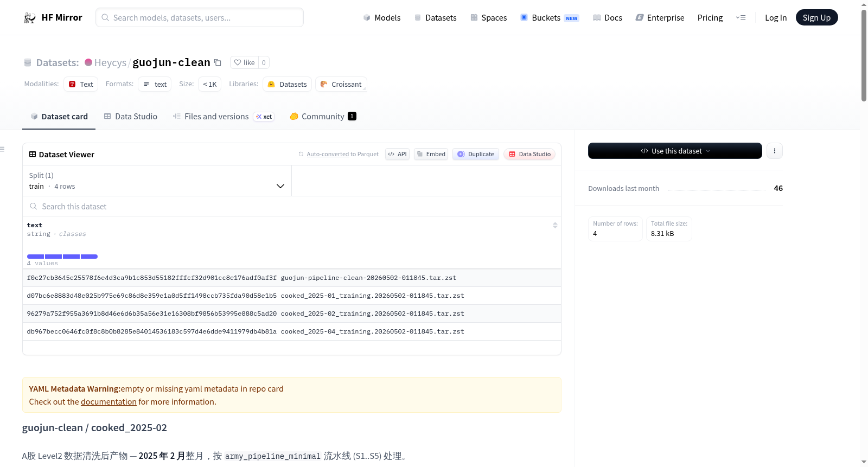Click the Datasets stack icon beside title
Viewport: 868px width, 467px height.
pos(28,63)
